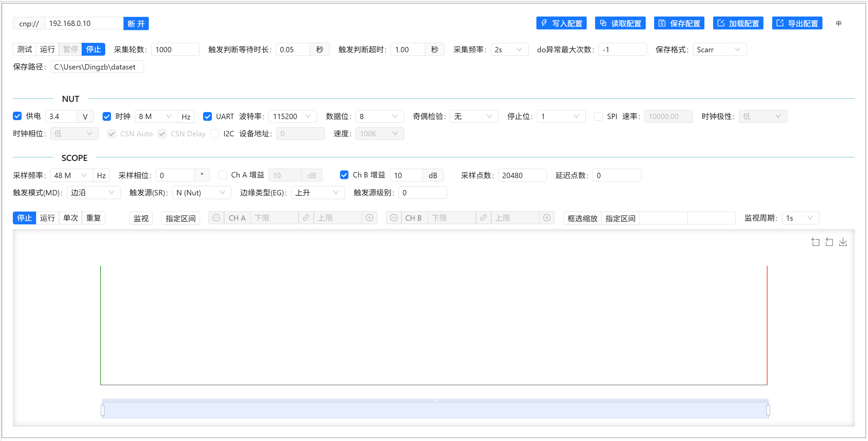The height and width of the screenshot is (441, 868).
Task: Select the 单次 capture tab
Action: [71, 218]
